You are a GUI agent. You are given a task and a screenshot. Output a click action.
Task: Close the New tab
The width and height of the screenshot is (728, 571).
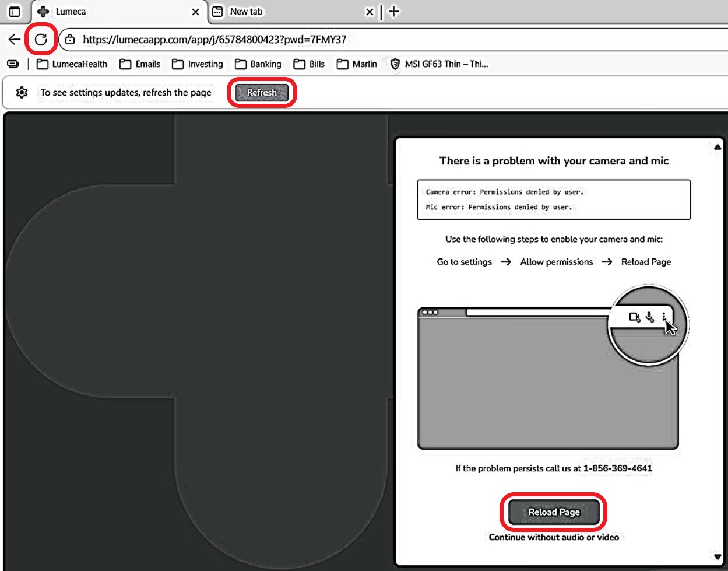370,12
